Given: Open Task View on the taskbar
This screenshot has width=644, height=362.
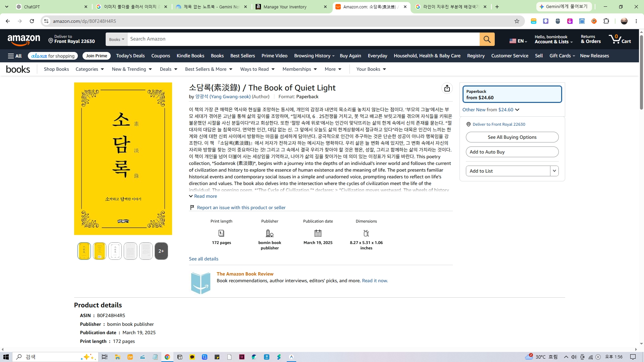Looking at the screenshot, I should coord(105,357).
